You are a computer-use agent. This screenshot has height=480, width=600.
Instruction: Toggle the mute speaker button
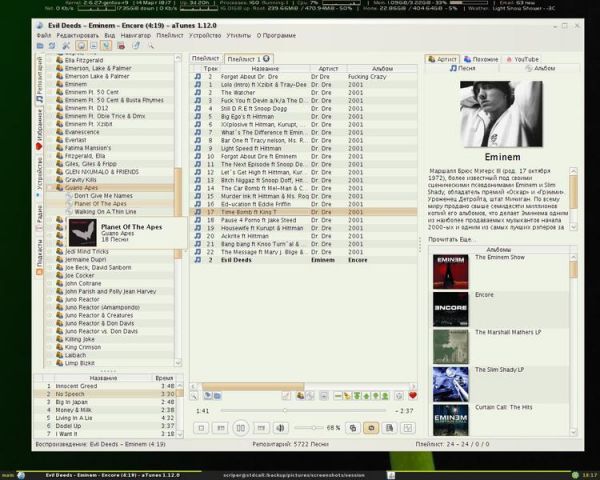point(280,428)
